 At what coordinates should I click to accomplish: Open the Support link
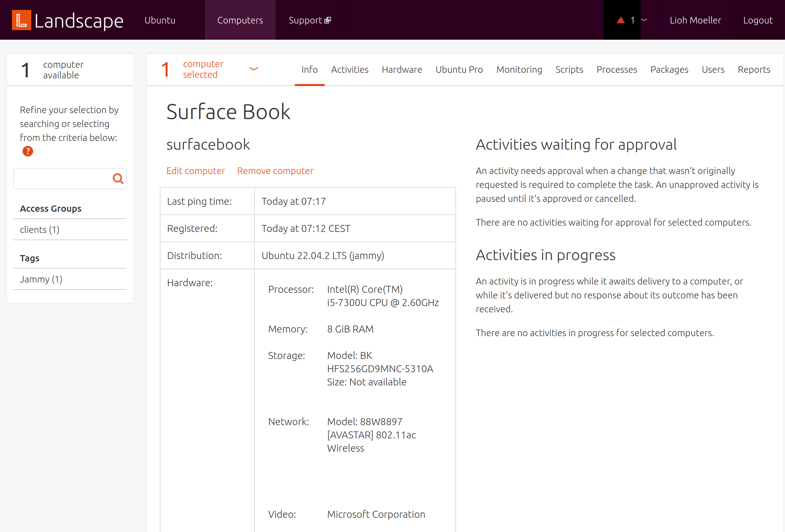point(309,20)
